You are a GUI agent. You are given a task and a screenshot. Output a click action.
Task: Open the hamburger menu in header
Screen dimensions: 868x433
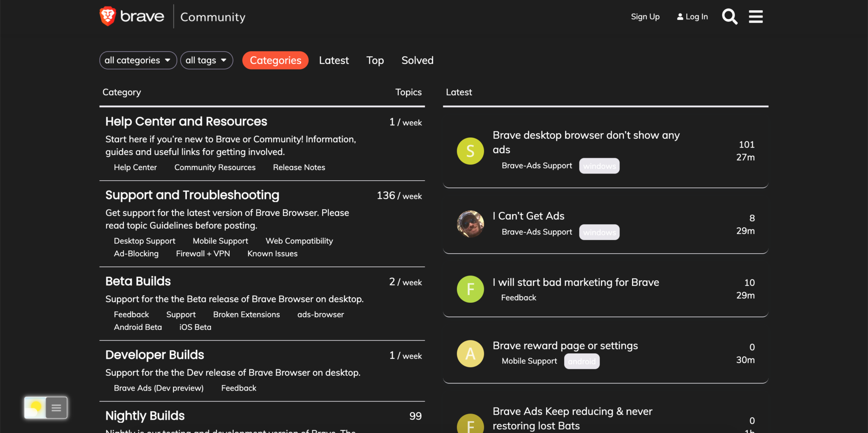pos(756,17)
